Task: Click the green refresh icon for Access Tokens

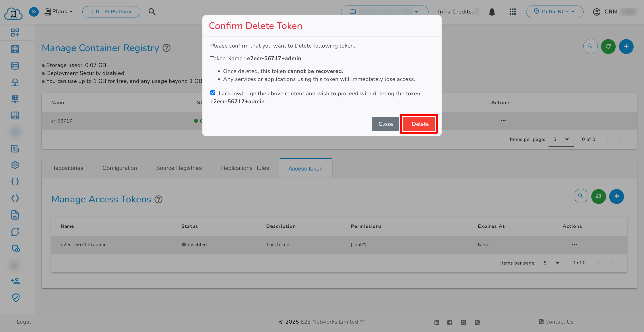Action: click(x=599, y=196)
